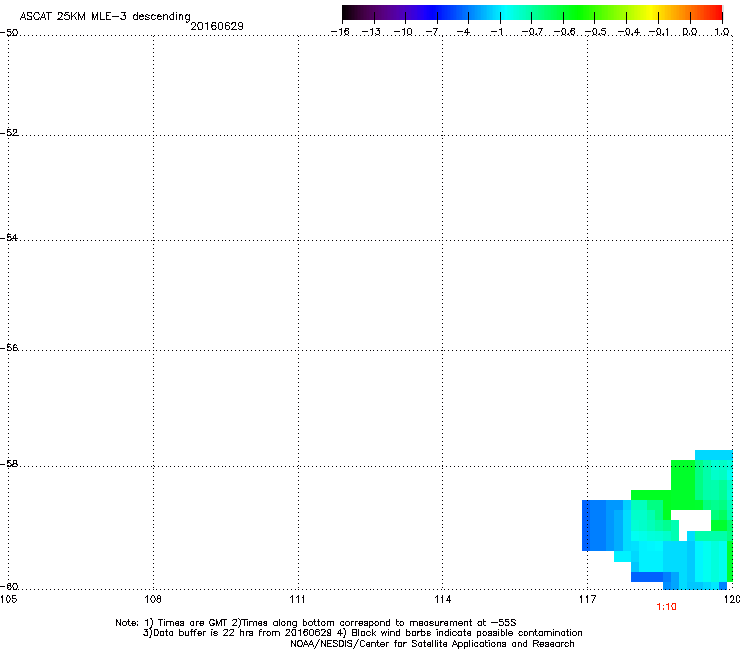Click the colorbar label '-7'
Screen dimensions: 740x650
click(x=432, y=32)
